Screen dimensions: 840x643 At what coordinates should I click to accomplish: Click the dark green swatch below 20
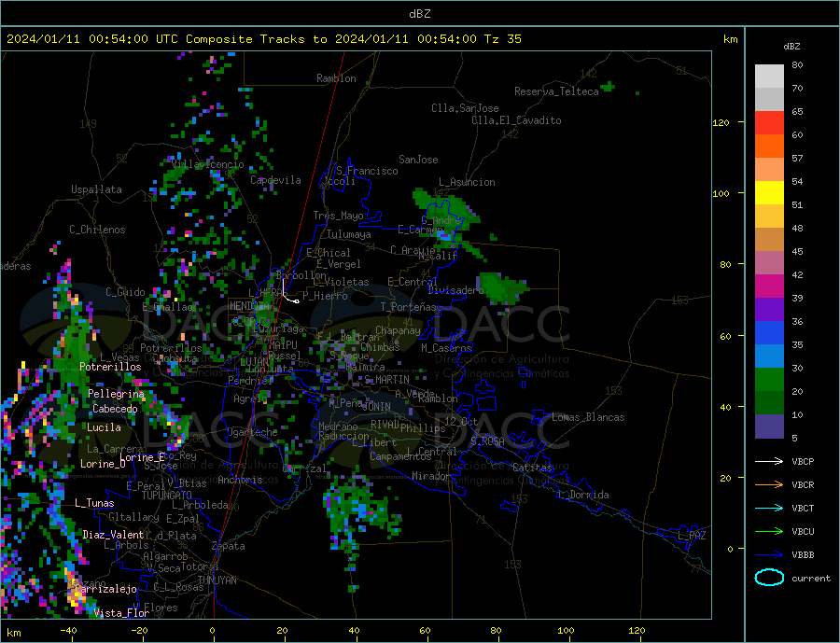(x=769, y=403)
